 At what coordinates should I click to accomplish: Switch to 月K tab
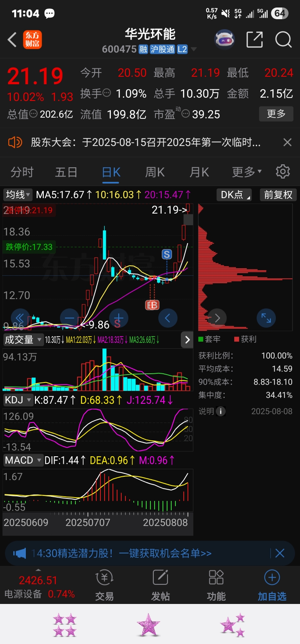click(x=199, y=172)
